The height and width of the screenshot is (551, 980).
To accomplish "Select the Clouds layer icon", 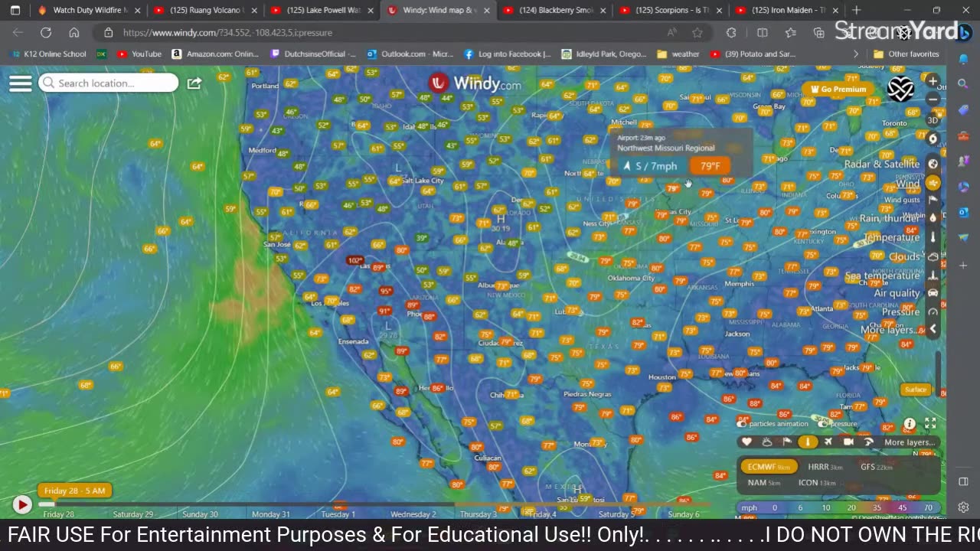I will (933, 256).
